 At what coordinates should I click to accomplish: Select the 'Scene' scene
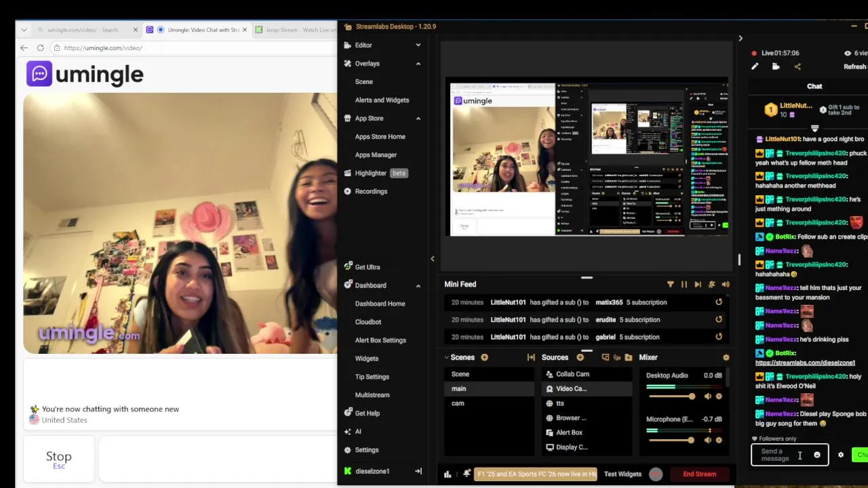coord(490,374)
